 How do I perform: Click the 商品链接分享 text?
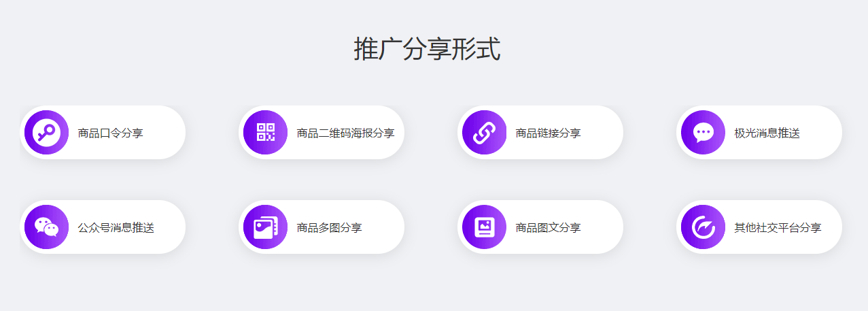point(548,133)
